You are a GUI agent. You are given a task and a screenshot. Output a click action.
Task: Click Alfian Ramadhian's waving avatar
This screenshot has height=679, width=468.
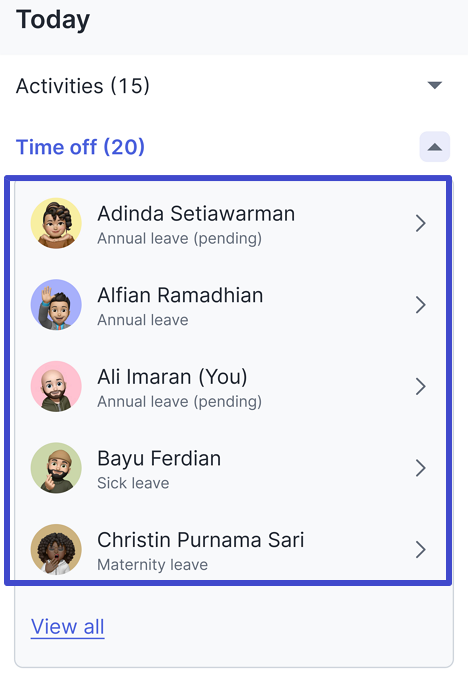tap(56, 305)
